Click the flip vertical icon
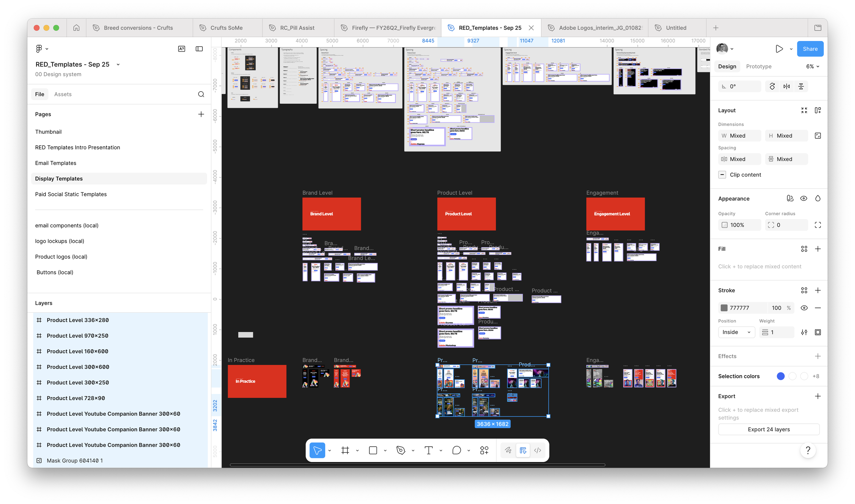 pos(801,86)
